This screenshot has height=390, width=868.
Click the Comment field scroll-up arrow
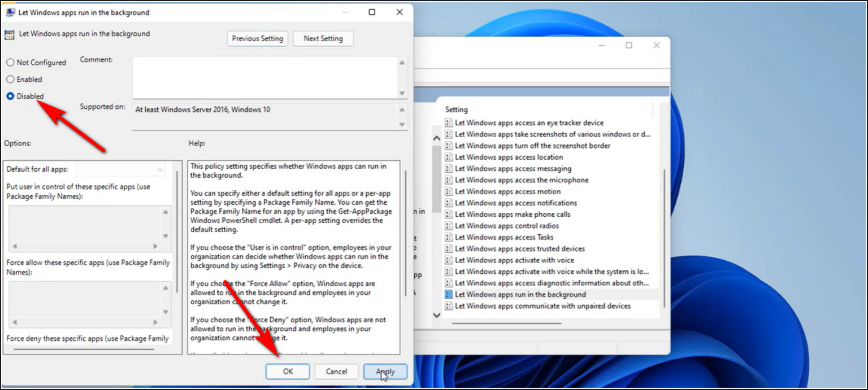click(402, 62)
